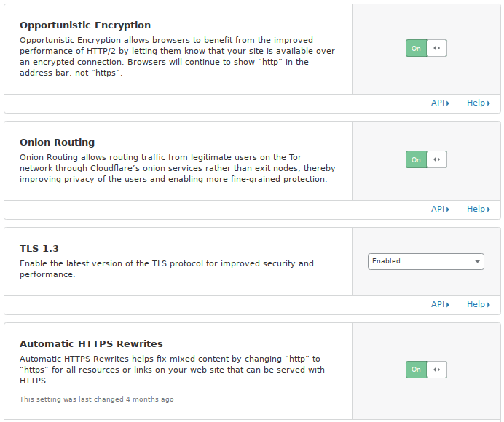Click arrow icon beside Opportunistic Encryption Help
Viewport: 504px width, 422px height.
489,103
